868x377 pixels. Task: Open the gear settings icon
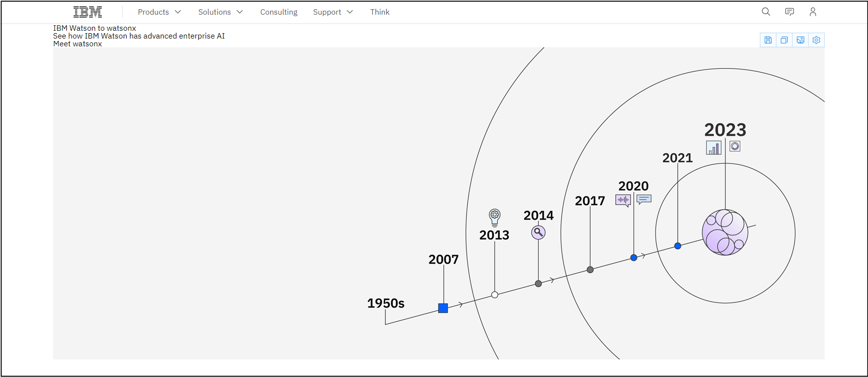point(816,40)
